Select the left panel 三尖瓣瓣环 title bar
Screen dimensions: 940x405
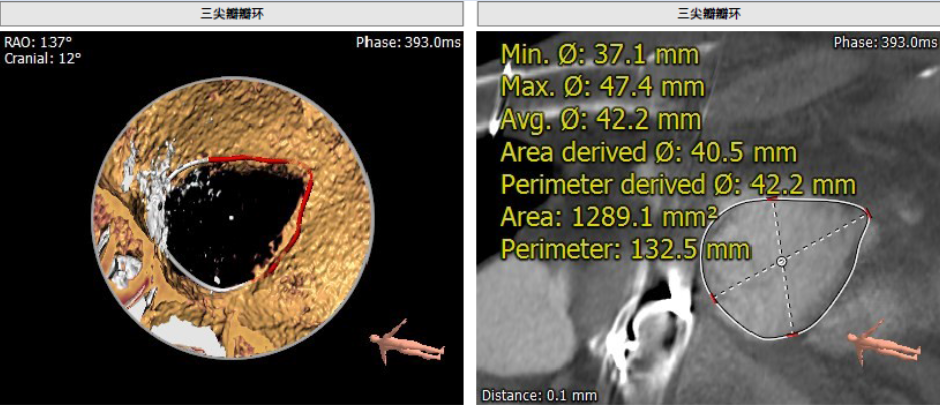tap(232, 13)
